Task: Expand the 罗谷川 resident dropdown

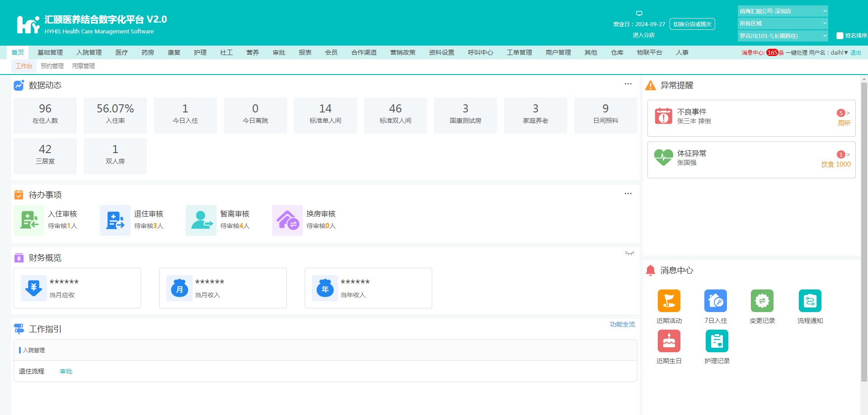Action: [783, 36]
